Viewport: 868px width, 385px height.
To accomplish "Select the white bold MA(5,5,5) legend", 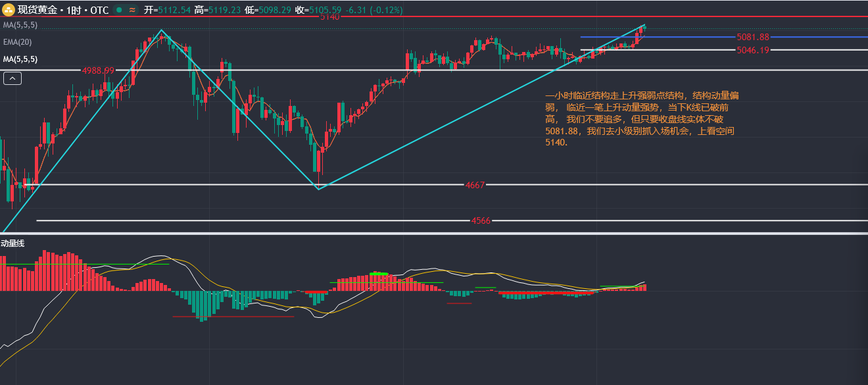I will tap(20, 59).
